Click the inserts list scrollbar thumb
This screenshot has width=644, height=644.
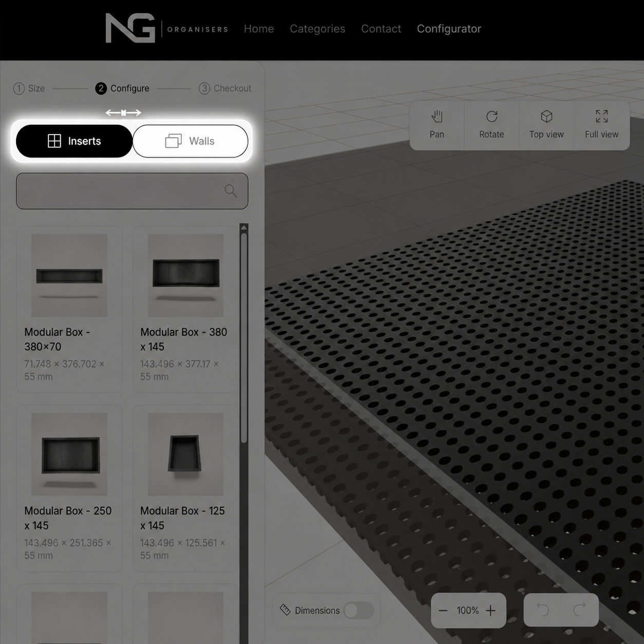244,338
